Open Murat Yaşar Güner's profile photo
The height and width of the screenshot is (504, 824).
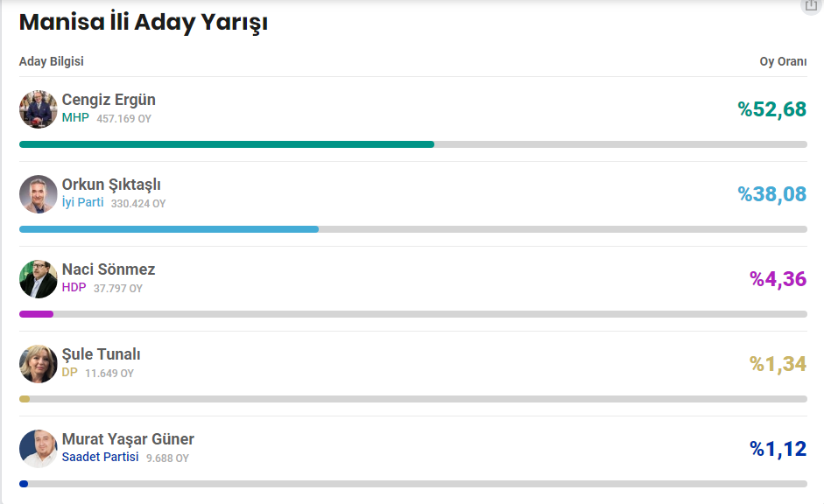click(39, 449)
